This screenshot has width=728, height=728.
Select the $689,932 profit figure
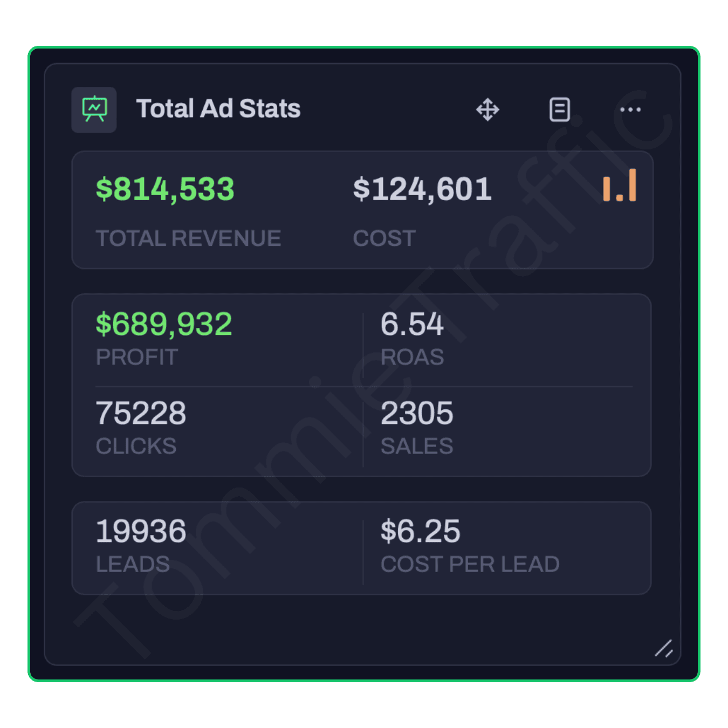(164, 324)
